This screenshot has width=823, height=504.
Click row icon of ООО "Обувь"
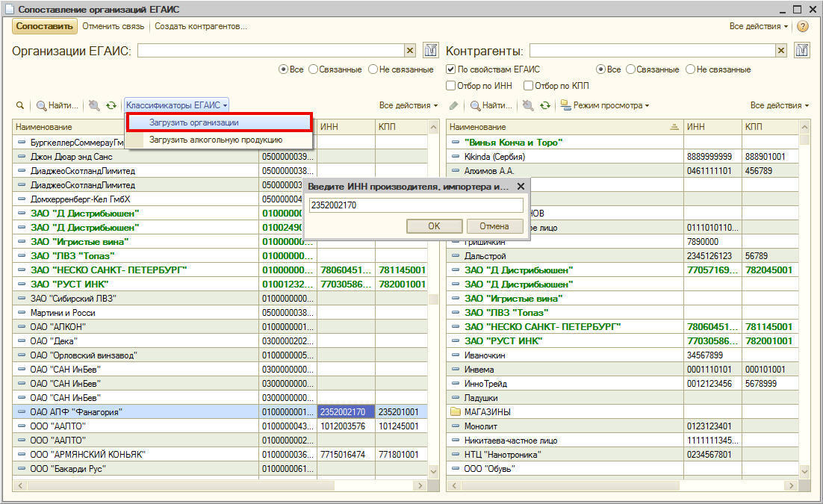coord(456,468)
